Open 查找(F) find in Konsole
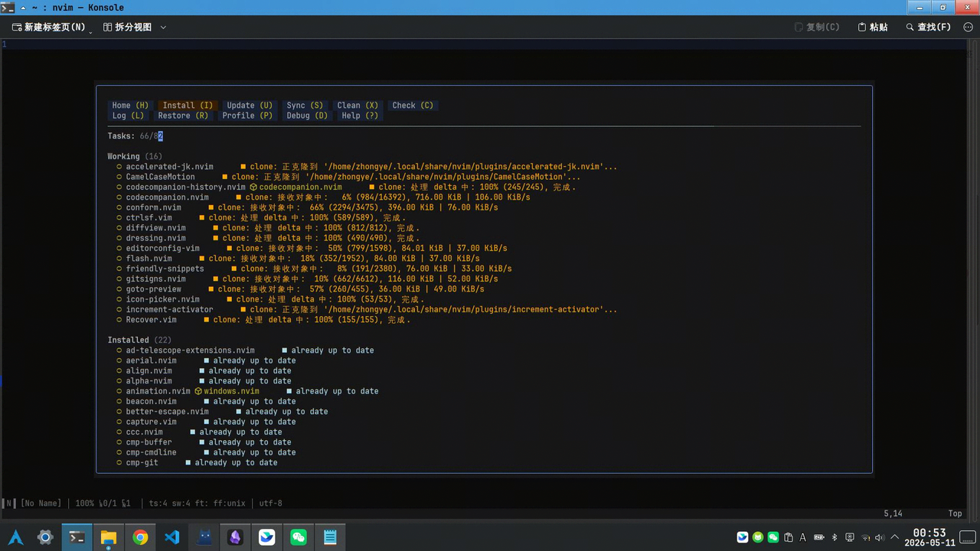Image resolution: width=980 pixels, height=551 pixels. pyautogui.click(x=928, y=27)
